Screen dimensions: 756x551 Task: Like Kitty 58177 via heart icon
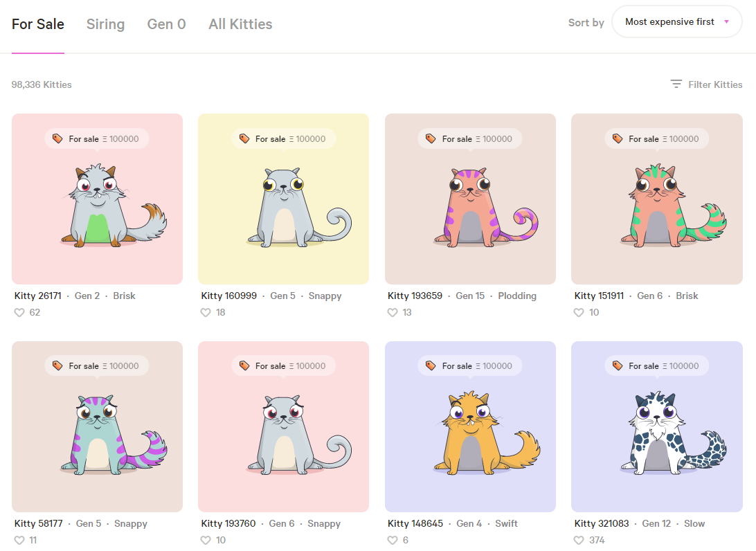click(x=19, y=540)
